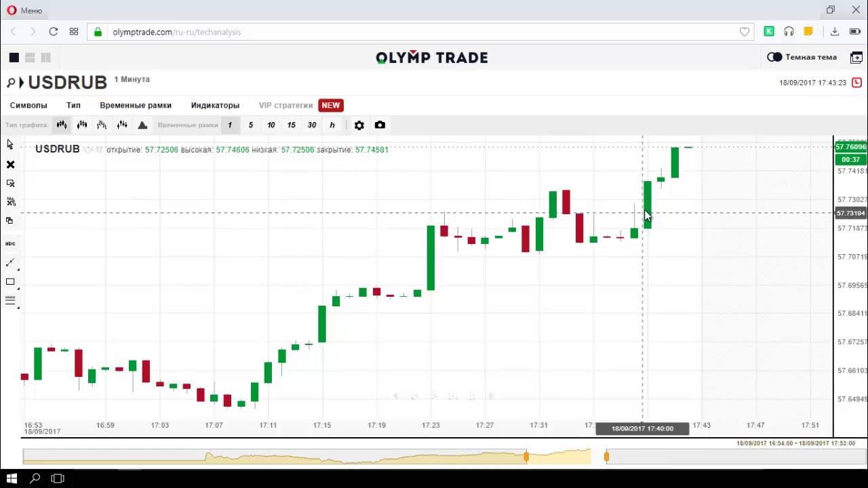Set the timeframe to h (hour)
Viewport: 868px width, 488px height.
[x=332, y=125]
